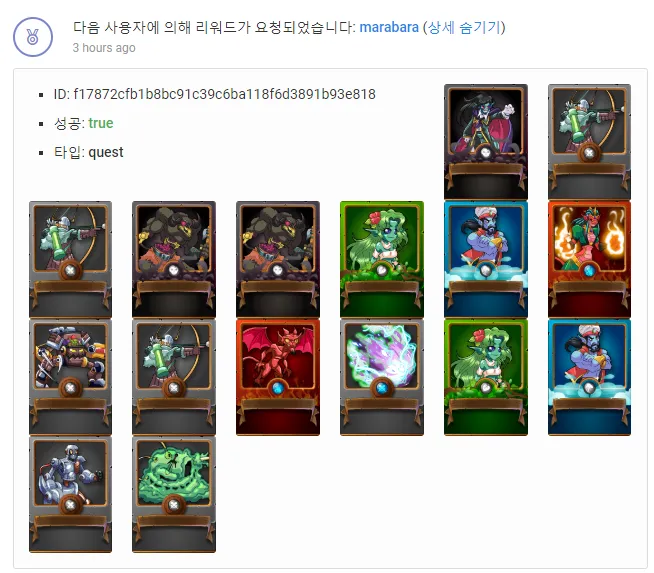This screenshot has width=654, height=573.
Task: Click the green slime blob card
Action: pos(174,494)
